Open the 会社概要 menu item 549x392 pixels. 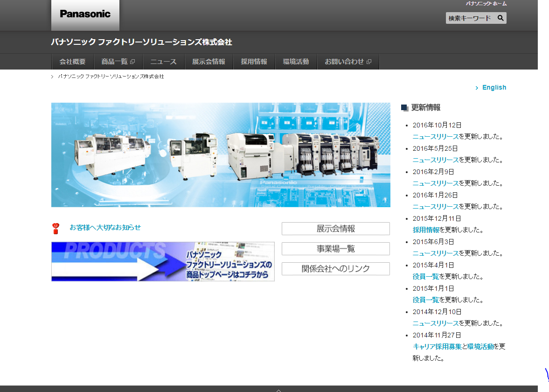pos(72,62)
